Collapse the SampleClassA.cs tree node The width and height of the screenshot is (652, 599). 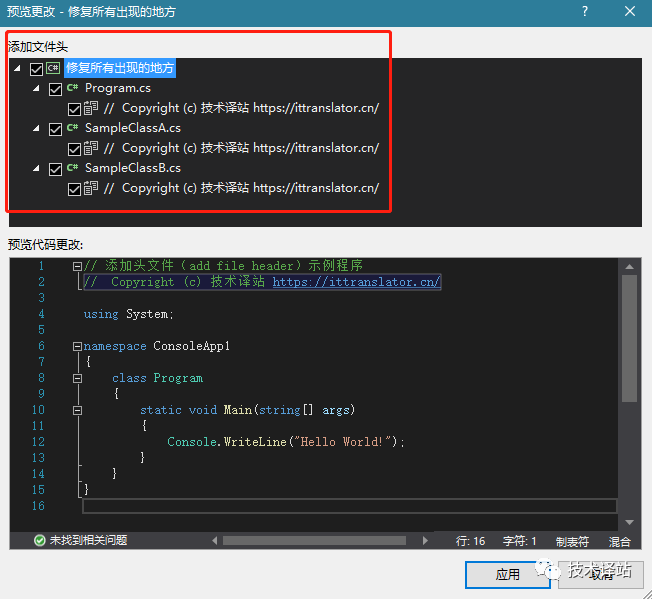(x=37, y=128)
